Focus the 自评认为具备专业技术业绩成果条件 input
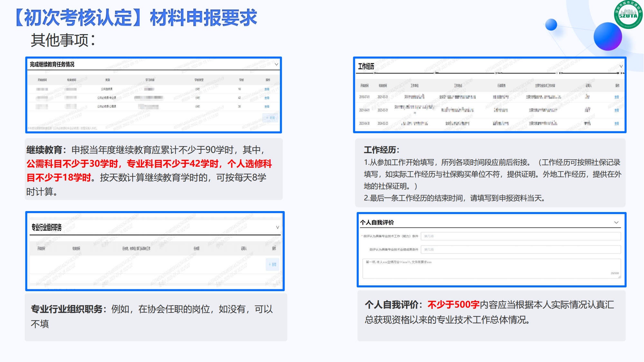Image resolution: width=644 pixels, height=362 pixels. pos(521,249)
